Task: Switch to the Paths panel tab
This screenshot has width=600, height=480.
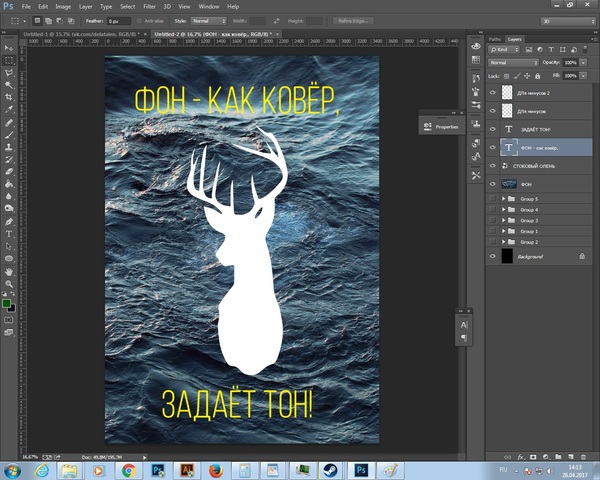Action: pos(493,39)
